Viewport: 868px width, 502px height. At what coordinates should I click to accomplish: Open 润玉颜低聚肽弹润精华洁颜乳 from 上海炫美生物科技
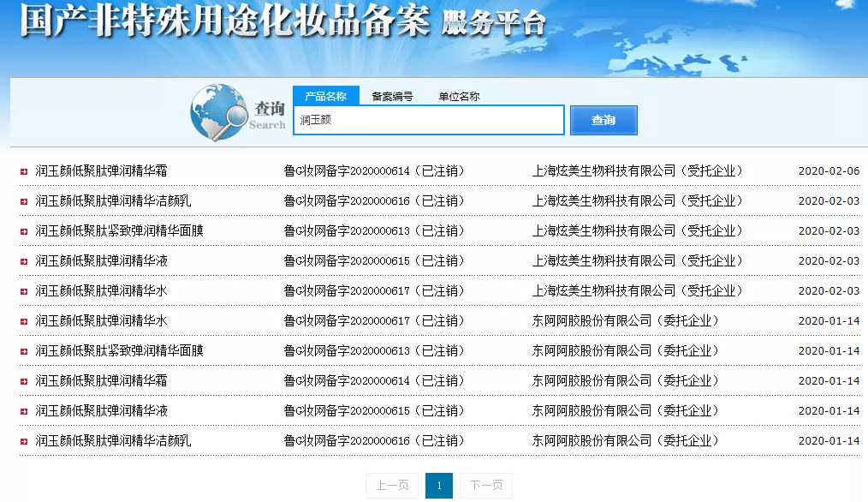(113, 200)
